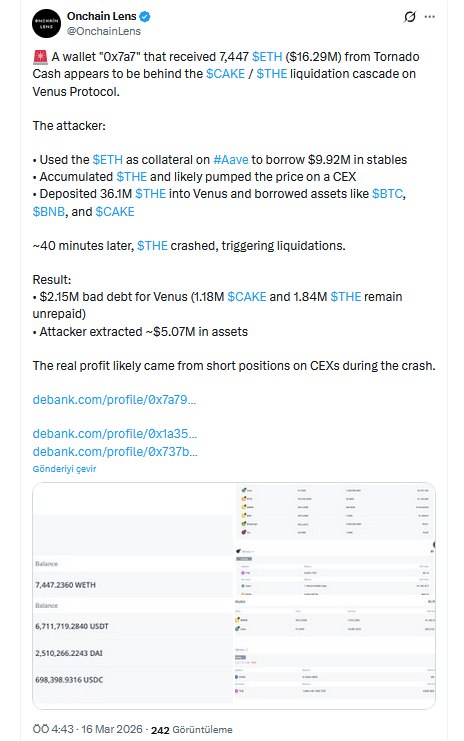Click Gönderiyi çevir translate link

(64, 469)
